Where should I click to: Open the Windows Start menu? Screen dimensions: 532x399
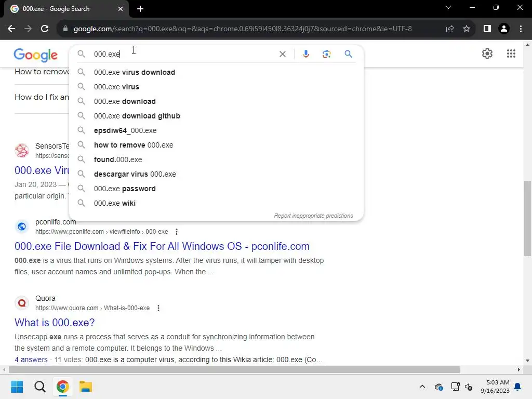click(17, 387)
